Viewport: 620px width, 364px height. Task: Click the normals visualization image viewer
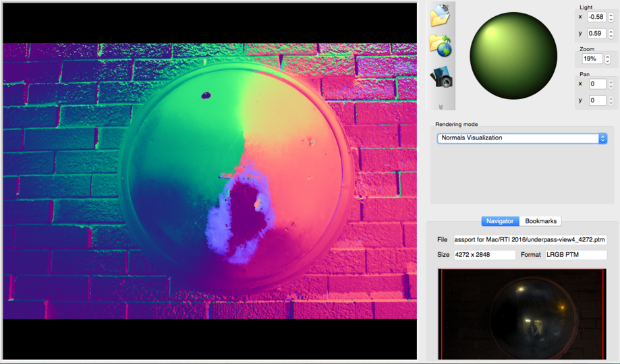pos(210,181)
